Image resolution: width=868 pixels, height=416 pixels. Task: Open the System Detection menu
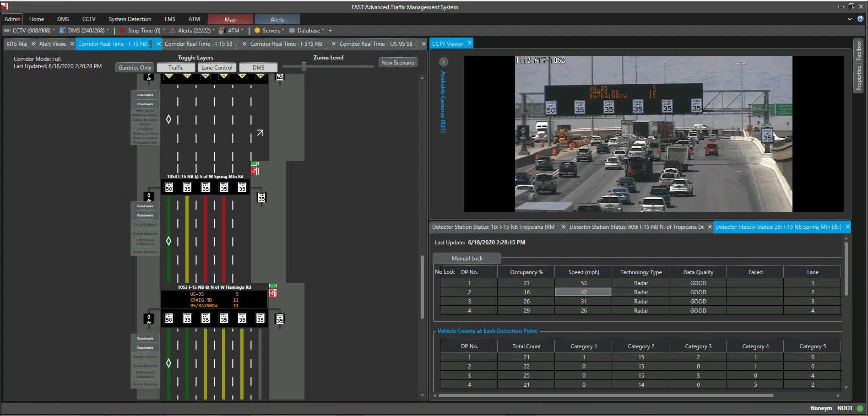tap(130, 19)
